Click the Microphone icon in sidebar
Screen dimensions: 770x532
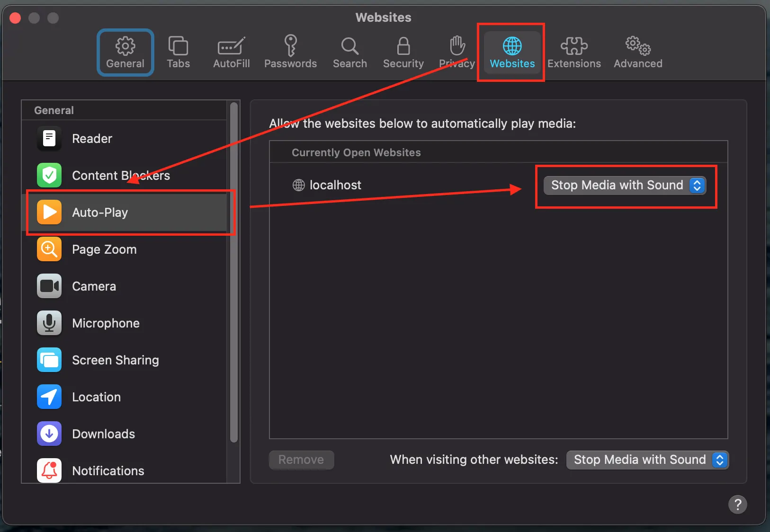[x=49, y=323]
